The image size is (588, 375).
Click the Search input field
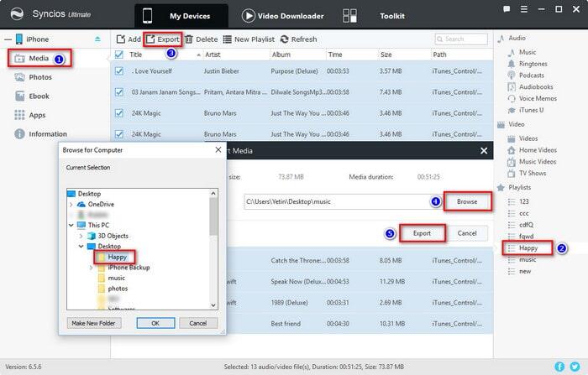pos(461,39)
